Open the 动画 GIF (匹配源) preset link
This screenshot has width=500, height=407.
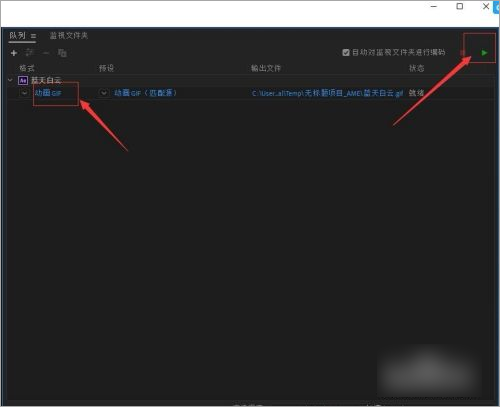click(x=145, y=93)
